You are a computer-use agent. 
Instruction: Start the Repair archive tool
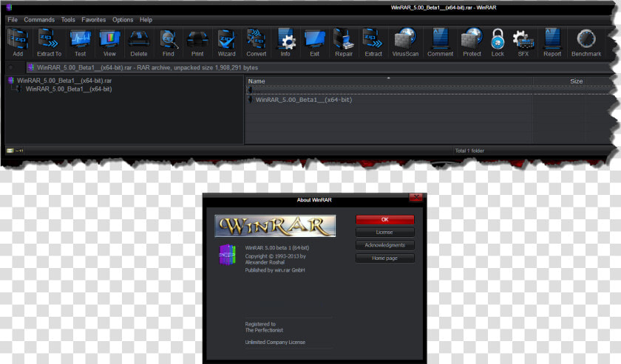343,43
